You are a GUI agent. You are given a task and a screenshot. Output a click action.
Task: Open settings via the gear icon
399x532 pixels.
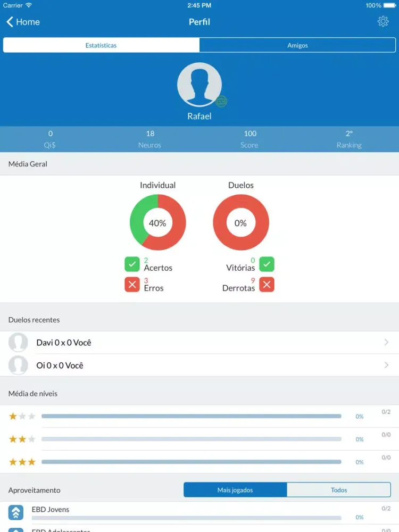(x=383, y=21)
